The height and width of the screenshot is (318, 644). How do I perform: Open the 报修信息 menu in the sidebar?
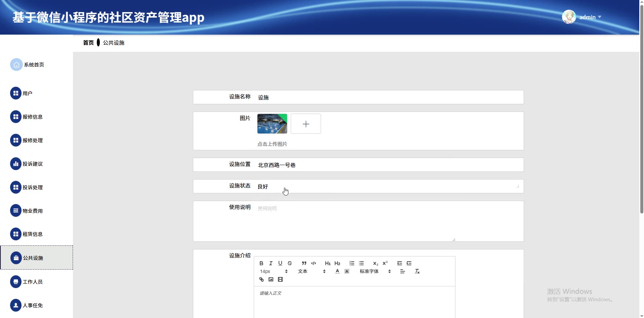[32, 117]
